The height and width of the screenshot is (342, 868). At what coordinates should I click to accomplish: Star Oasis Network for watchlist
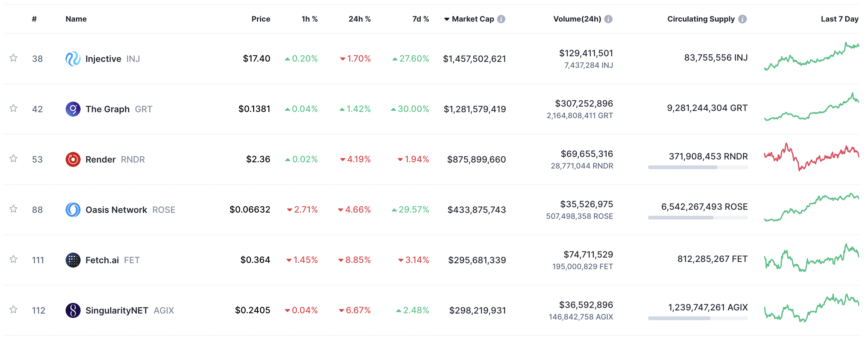(x=13, y=209)
